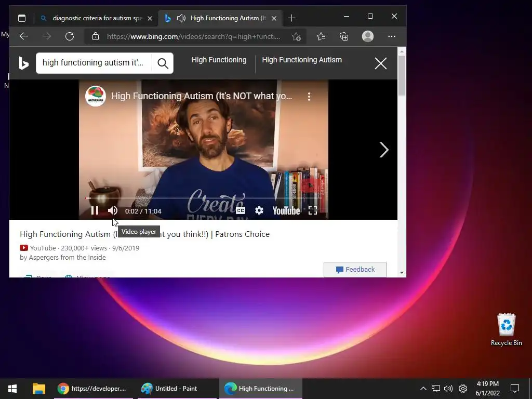
Task: Open the Feedback button
Action: (x=355, y=270)
